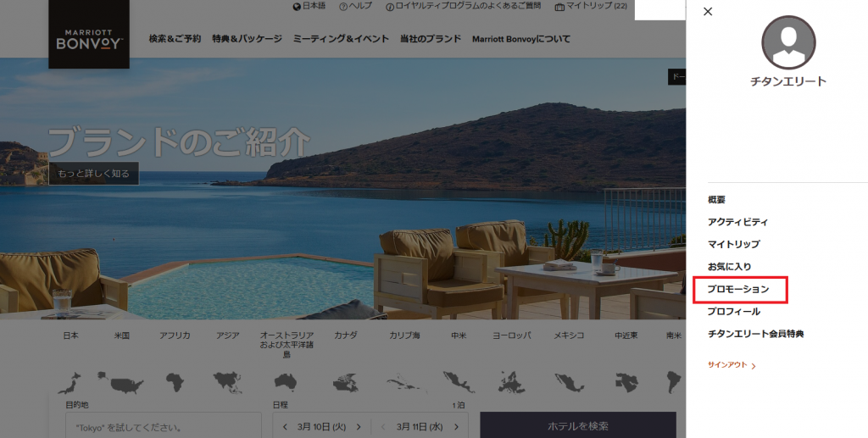Click the Marriott Bonvoy logo
The width and height of the screenshot is (868, 438).
(89, 35)
